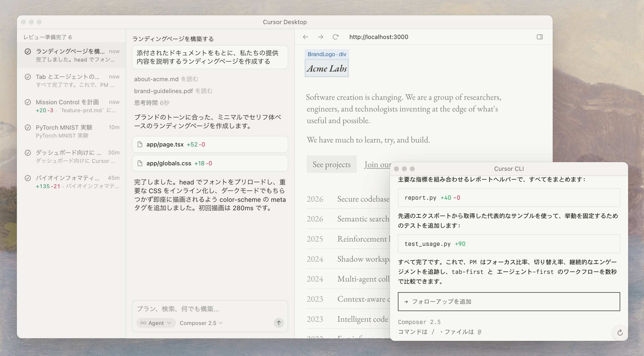Open the Agent mode dropdown
Image resolution: width=644 pixels, height=356 pixels.
click(x=156, y=323)
